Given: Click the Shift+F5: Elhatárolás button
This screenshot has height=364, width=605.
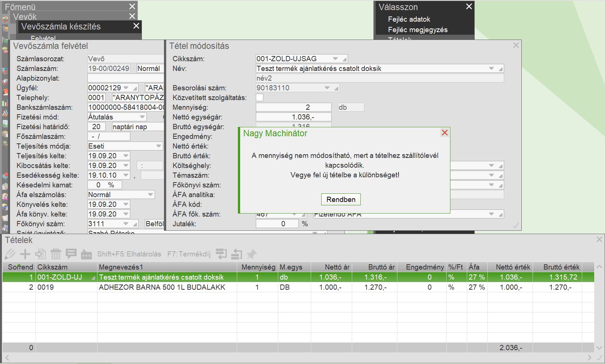Looking at the screenshot, I should click(129, 254).
